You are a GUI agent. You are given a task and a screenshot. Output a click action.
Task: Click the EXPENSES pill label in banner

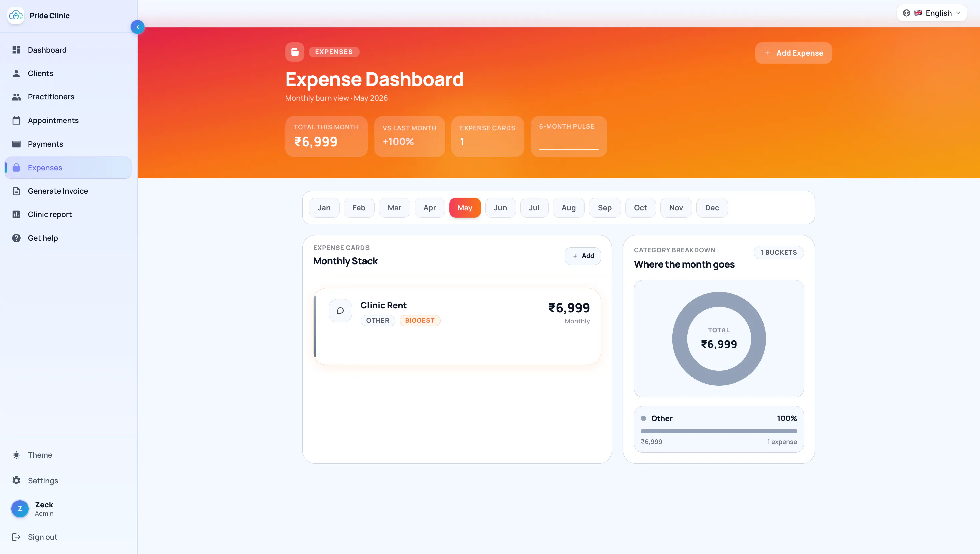tap(334, 52)
